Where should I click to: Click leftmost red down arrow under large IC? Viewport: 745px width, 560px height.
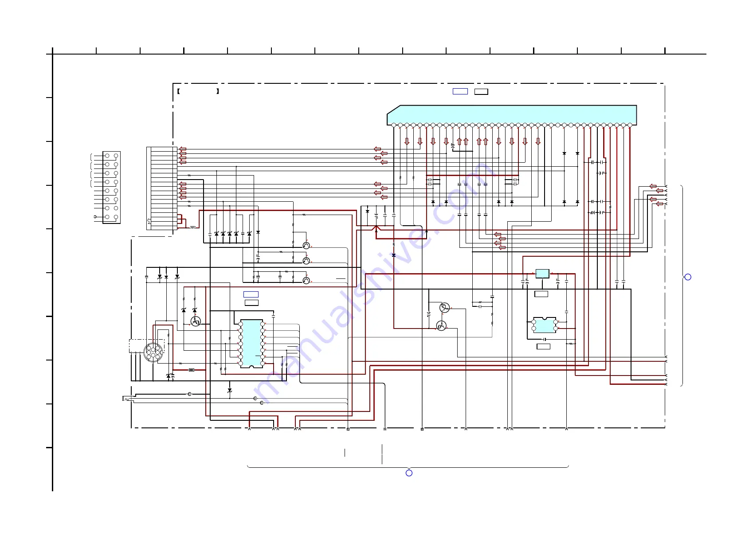(x=407, y=141)
